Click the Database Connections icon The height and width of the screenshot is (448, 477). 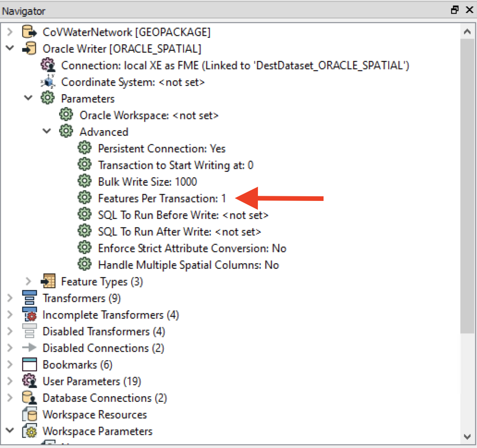30,397
